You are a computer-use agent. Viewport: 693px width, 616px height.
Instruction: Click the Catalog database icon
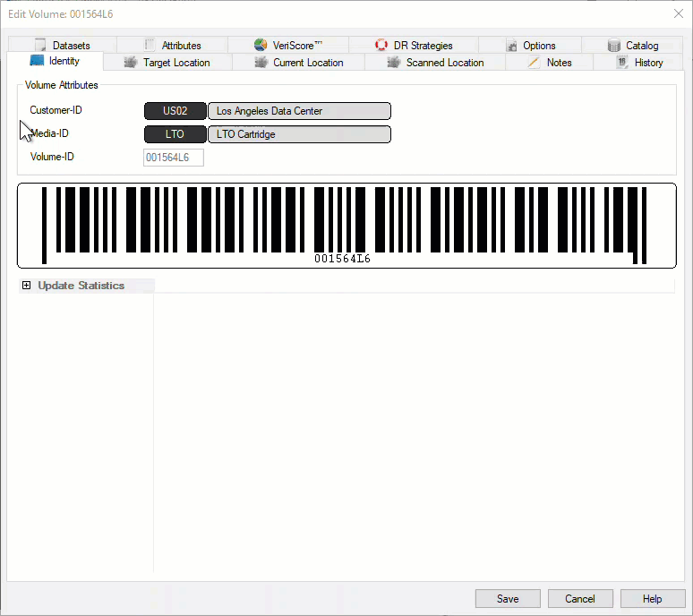click(614, 45)
